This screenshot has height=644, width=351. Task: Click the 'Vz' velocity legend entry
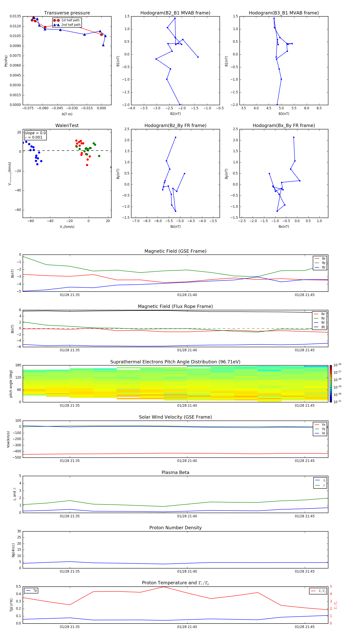[x=320, y=433]
